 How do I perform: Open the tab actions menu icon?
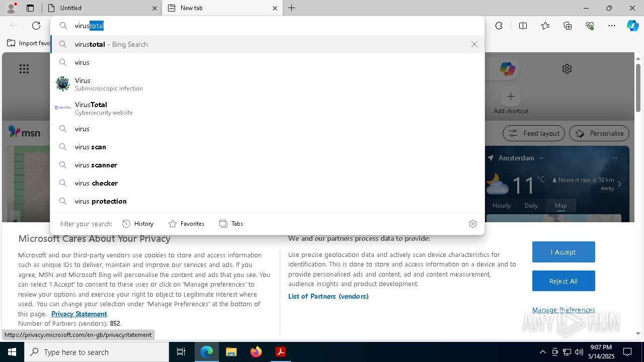pos(30,8)
